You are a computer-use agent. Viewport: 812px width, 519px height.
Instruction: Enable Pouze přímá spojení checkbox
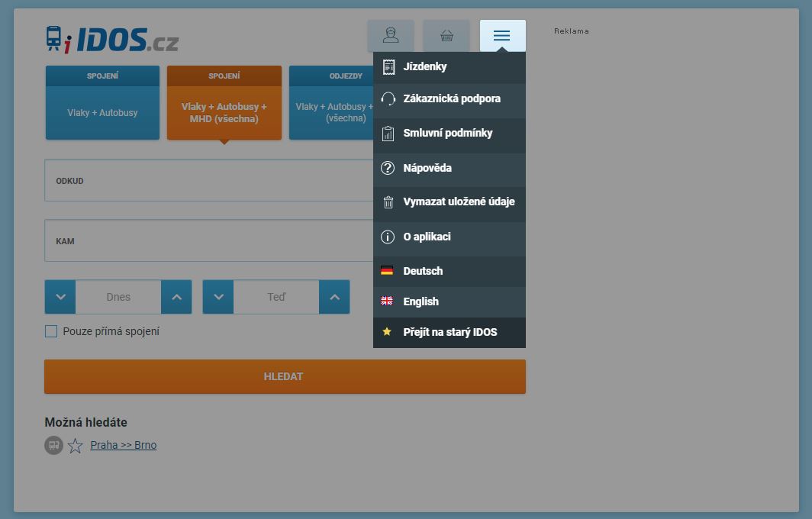[x=51, y=331]
